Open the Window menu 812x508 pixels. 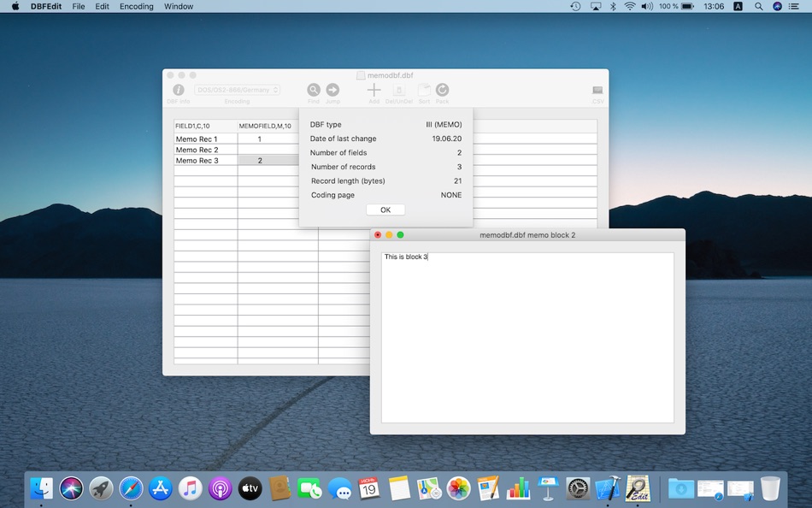pos(178,6)
